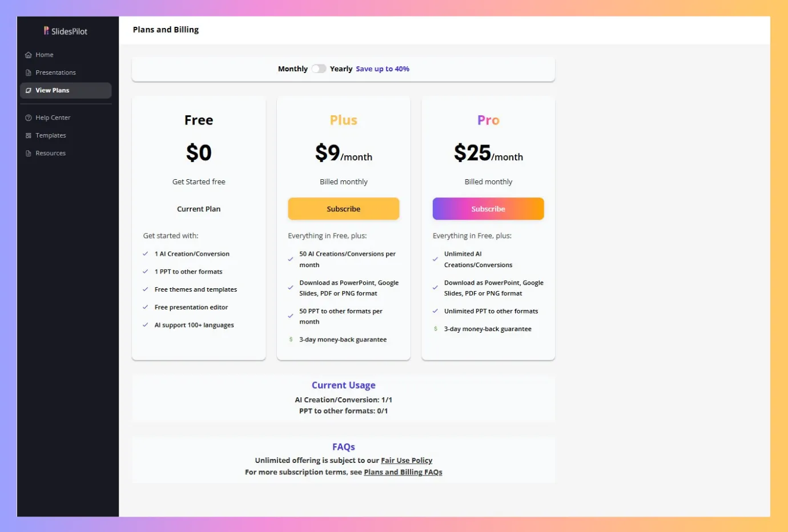Open the Plans and Billing FAQs link
Image resolution: width=788 pixels, height=532 pixels.
coord(403,472)
